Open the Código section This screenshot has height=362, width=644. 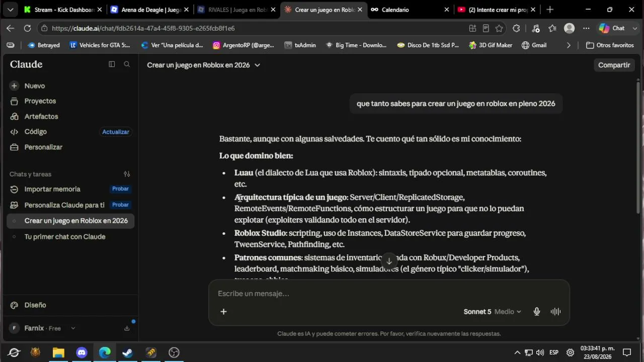point(35,132)
